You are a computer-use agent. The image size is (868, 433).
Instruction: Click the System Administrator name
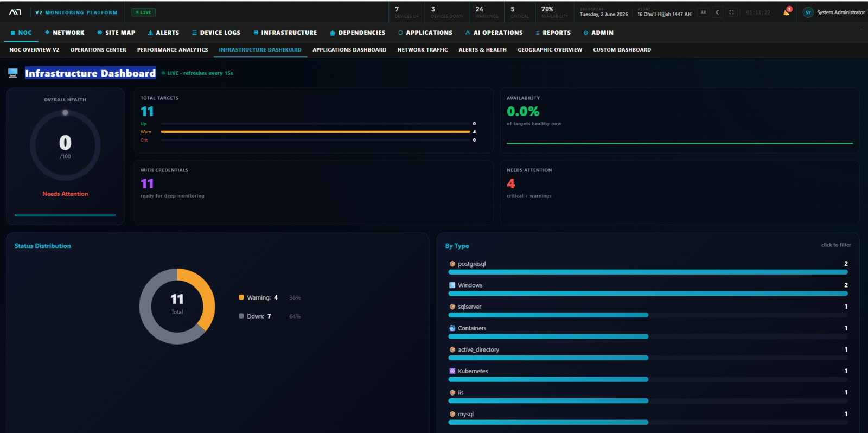[x=841, y=12]
